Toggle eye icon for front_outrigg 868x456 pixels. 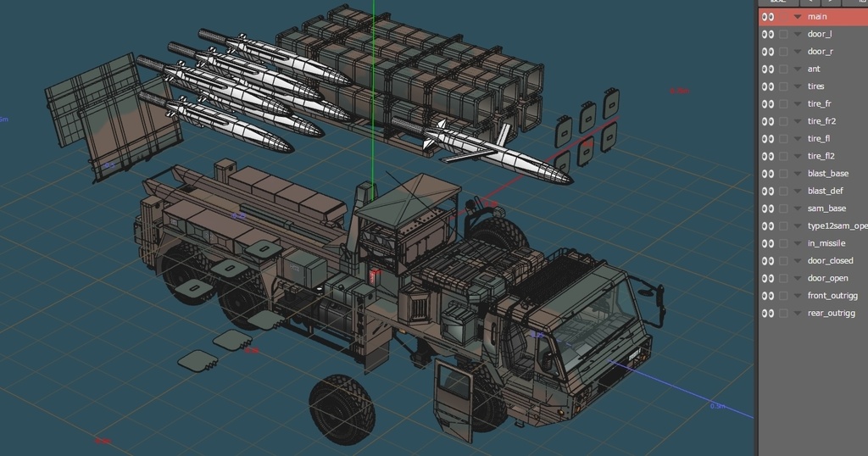[x=768, y=296]
